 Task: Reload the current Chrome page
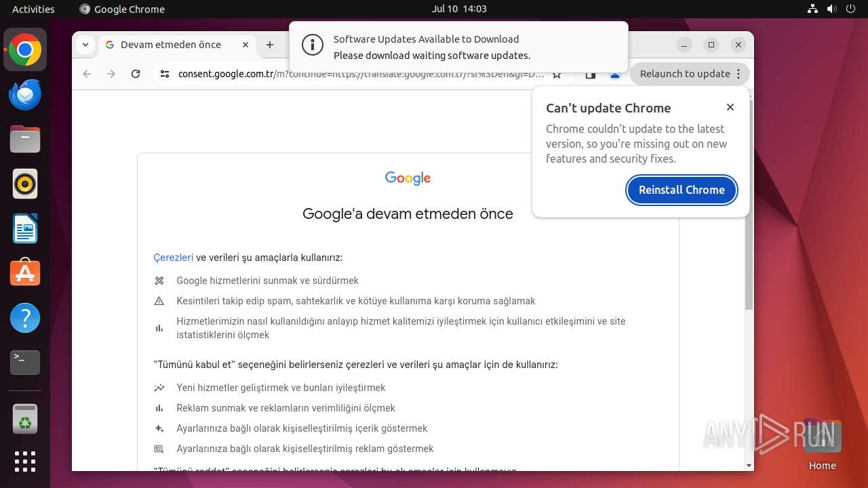[136, 74]
